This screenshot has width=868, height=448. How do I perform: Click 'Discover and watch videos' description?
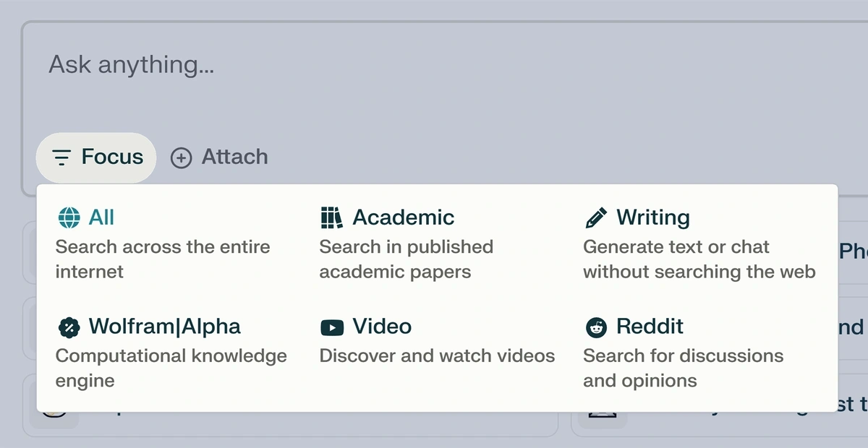[437, 356]
